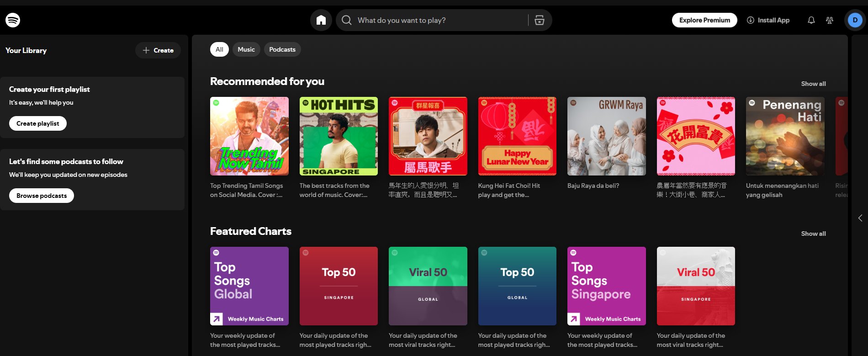Click the Spotify logo icon
The width and height of the screenshot is (868, 356).
13,20
